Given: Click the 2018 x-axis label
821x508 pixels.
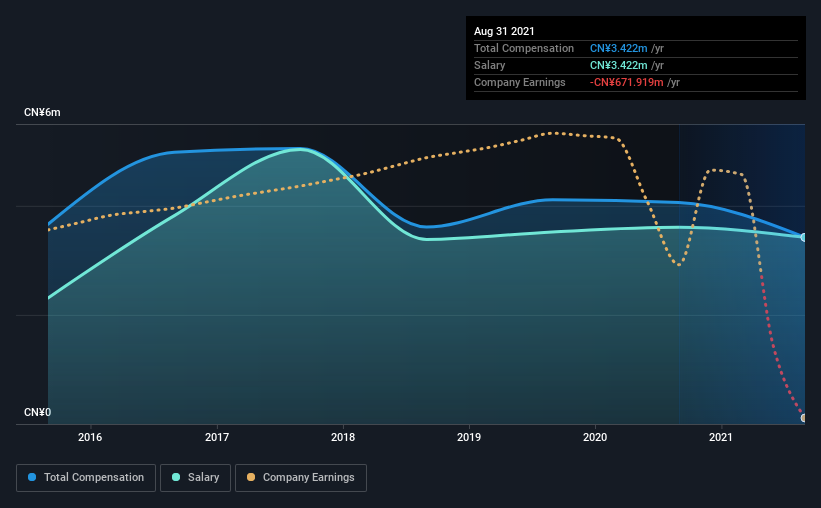Looking at the screenshot, I should tap(343, 437).
